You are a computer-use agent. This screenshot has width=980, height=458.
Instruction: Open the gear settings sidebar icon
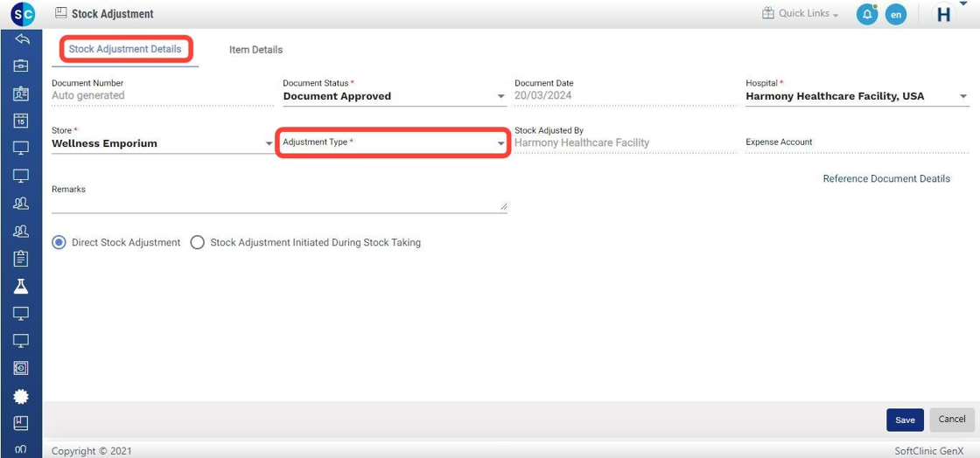[x=21, y=396]
